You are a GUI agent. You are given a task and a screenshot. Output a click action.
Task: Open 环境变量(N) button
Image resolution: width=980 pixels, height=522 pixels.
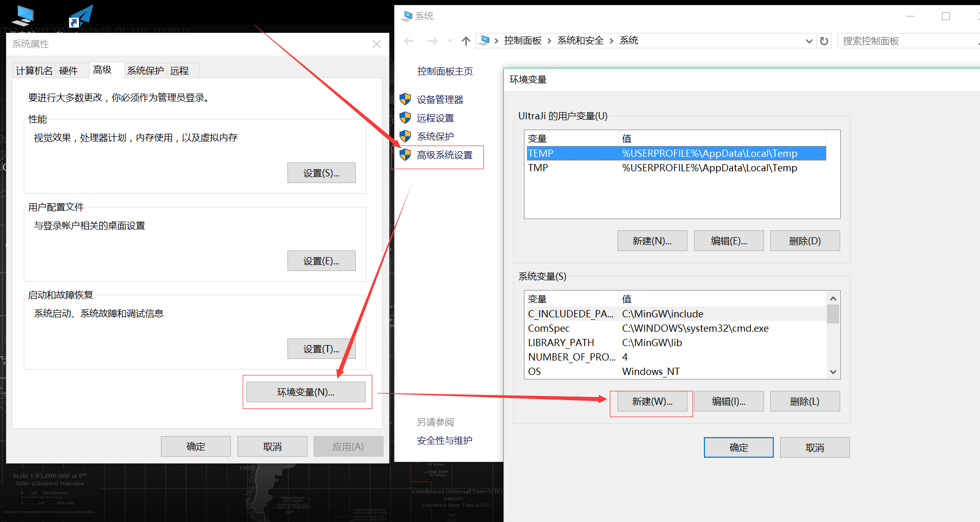click(x=306, y=392)
